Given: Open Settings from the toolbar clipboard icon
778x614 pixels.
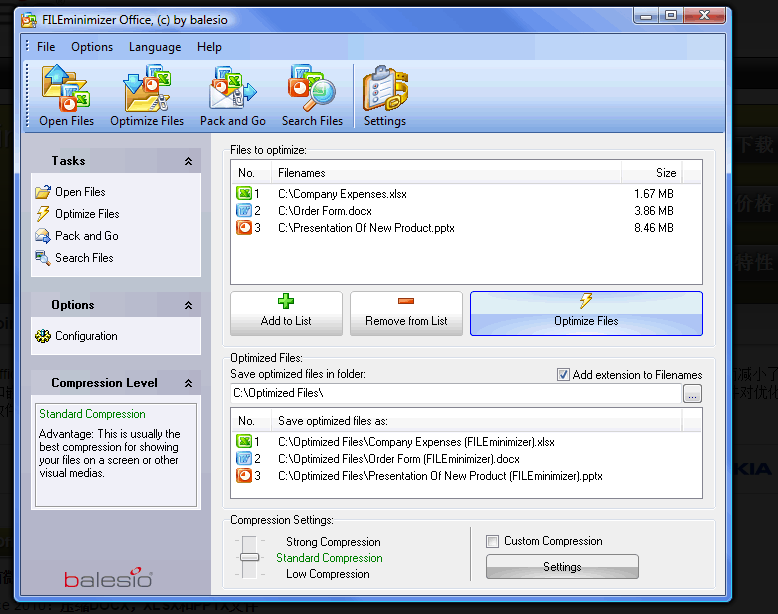Looking at the screenshot, I should click(385, 88).
